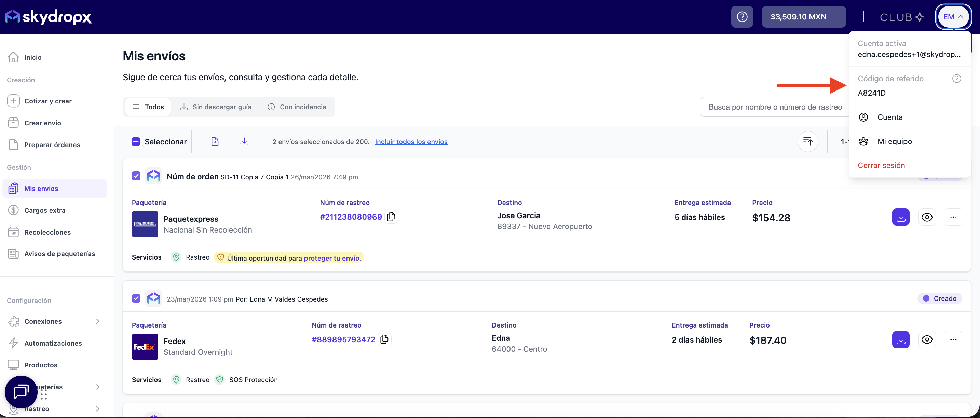
Task: Collapse the EM account dropdown
Action: point(953,17)
